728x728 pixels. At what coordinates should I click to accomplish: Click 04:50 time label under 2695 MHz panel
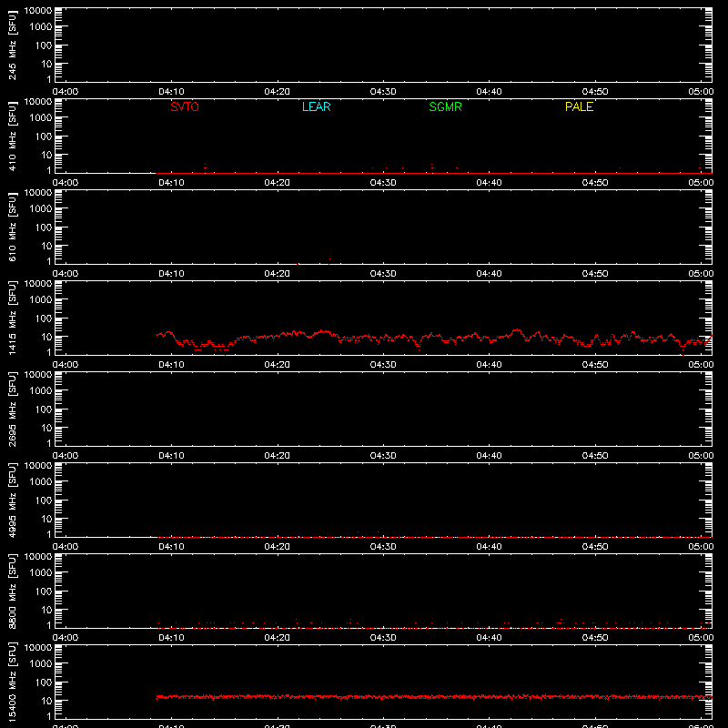point(595,456)
